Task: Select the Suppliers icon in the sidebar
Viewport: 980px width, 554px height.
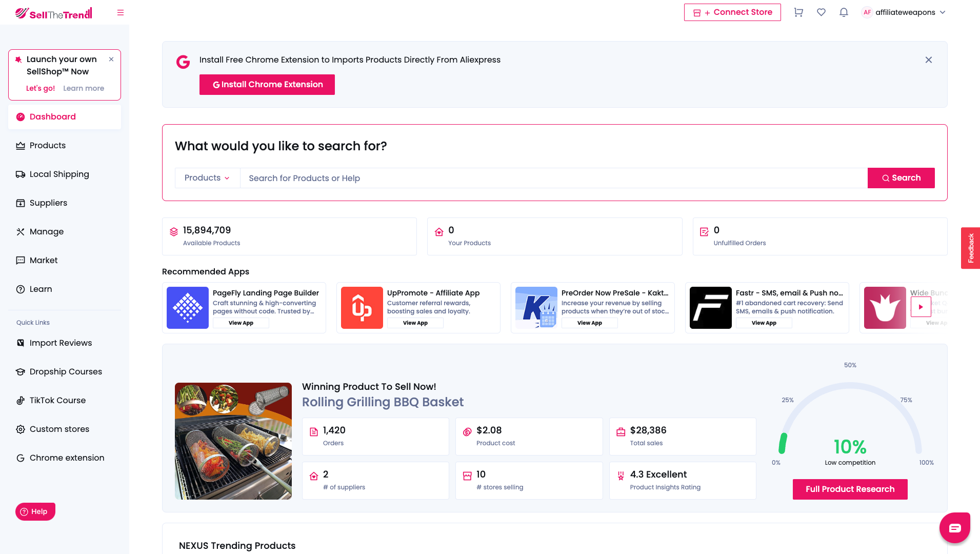Action: [x=20, y=203]
